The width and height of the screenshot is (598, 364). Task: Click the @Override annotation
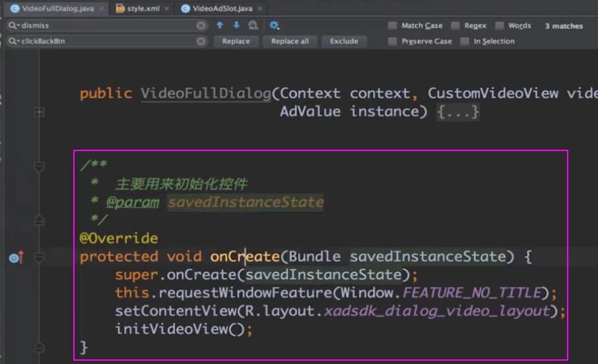click(x=119, y=238)
